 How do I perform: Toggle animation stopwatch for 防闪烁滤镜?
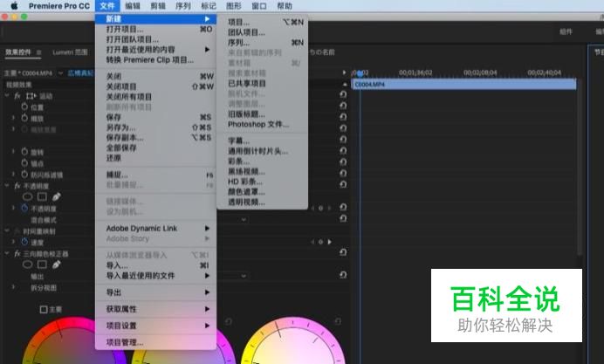[24, 174]
